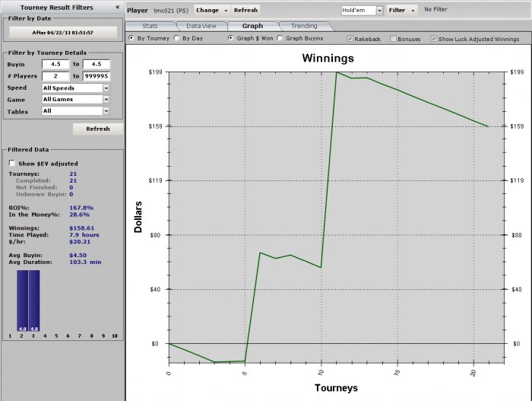Image resolution: width=532 pixels, height=401 pixels.
Task: Click the Refresh button under tourney filters
Action: 97,129
